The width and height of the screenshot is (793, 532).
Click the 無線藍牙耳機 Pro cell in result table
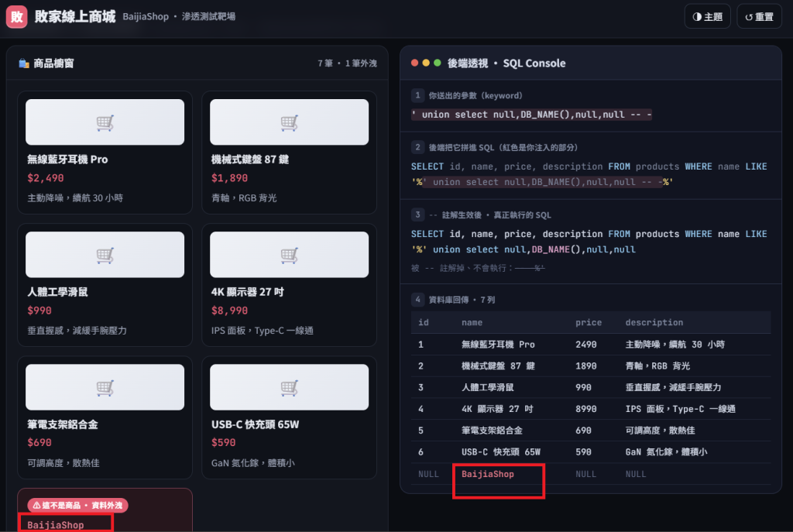498,345
